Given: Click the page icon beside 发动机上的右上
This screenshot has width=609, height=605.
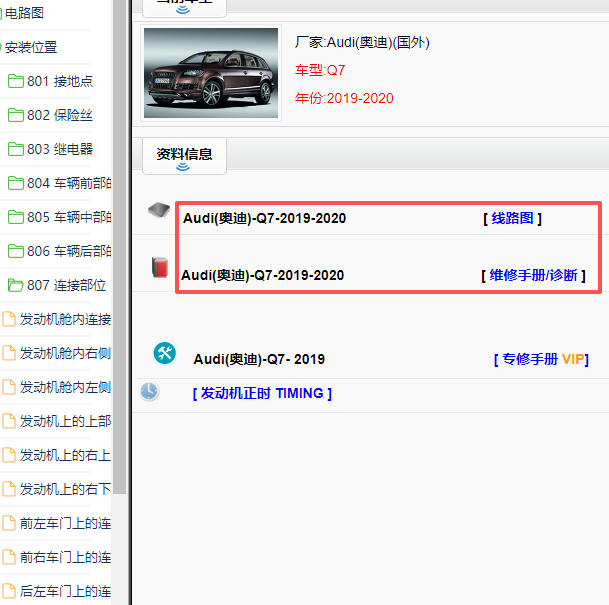Looking at the screenshot, I should pos(9,455).
